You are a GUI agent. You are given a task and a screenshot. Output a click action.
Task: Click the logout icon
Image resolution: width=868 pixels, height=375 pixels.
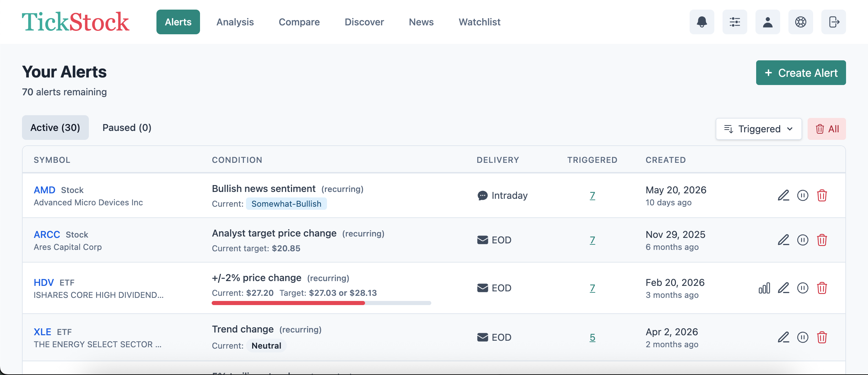pyautogui.click(x=833, y=22)
